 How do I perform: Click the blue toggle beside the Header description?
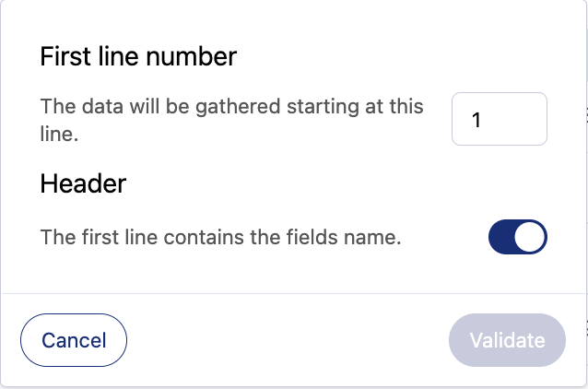tap(517, 237)
